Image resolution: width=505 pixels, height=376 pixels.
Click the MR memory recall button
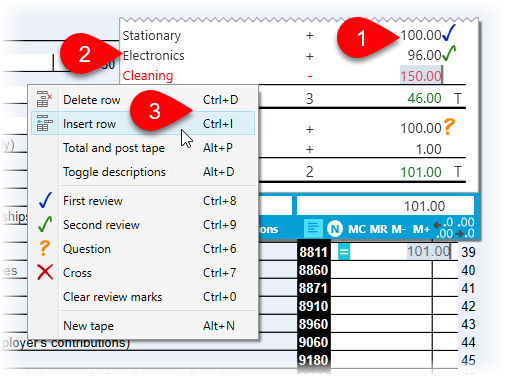[x=378, y=229]
